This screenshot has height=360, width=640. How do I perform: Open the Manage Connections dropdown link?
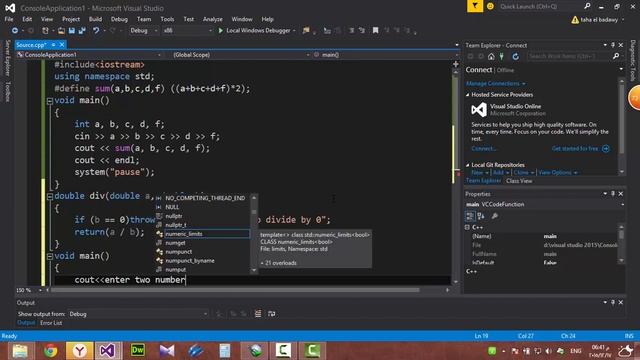click(x=496, y=83)
